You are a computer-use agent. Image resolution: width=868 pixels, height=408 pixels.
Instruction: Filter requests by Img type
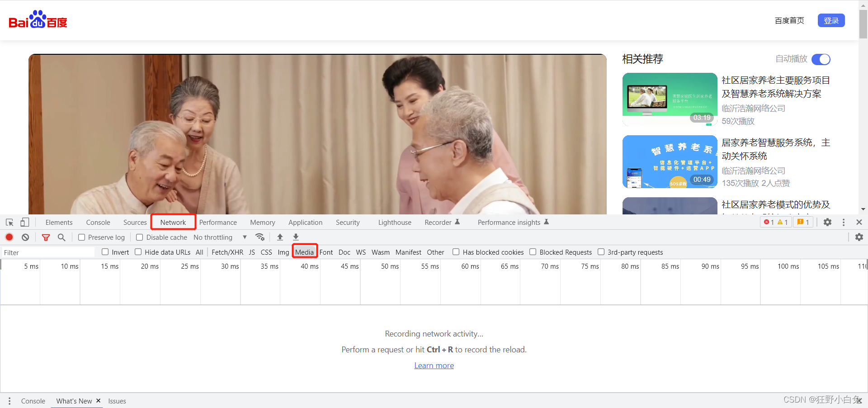pos(283,252)
